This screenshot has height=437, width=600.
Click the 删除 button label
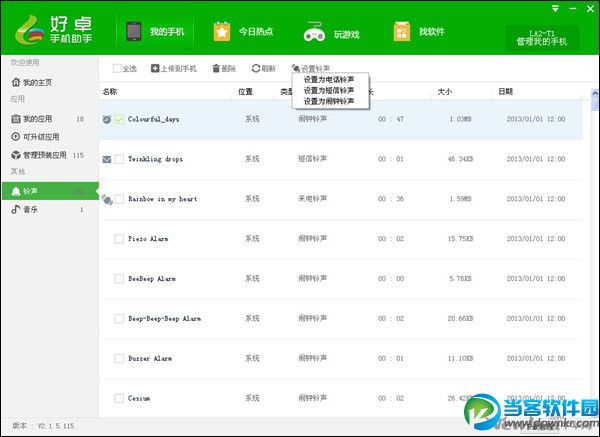[229, 68]
